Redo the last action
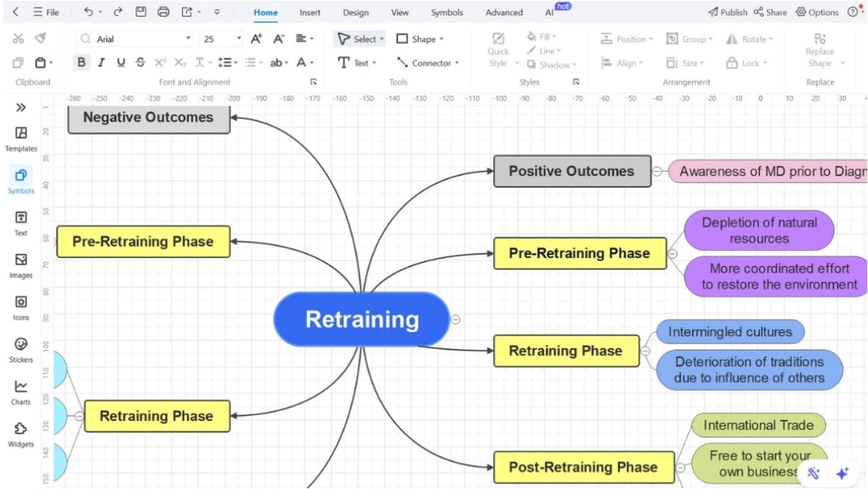The image size is (868, 489). pyautogui.click(x=118, y=12)
